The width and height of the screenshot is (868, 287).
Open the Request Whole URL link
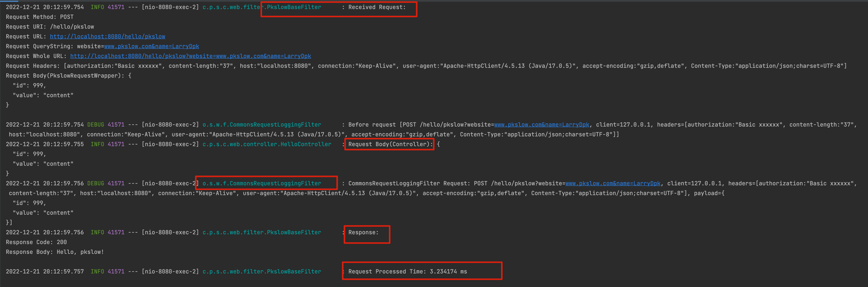coord(190,56)
